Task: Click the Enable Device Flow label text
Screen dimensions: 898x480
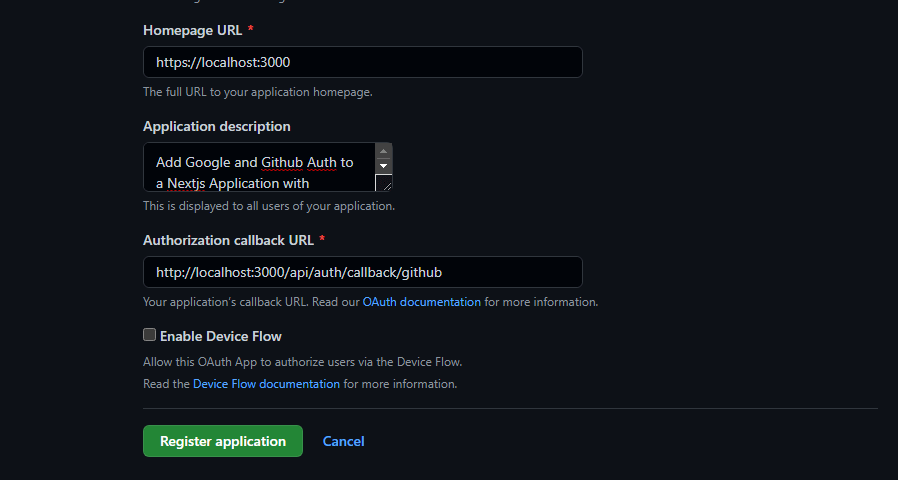Action: pos(220,336)
